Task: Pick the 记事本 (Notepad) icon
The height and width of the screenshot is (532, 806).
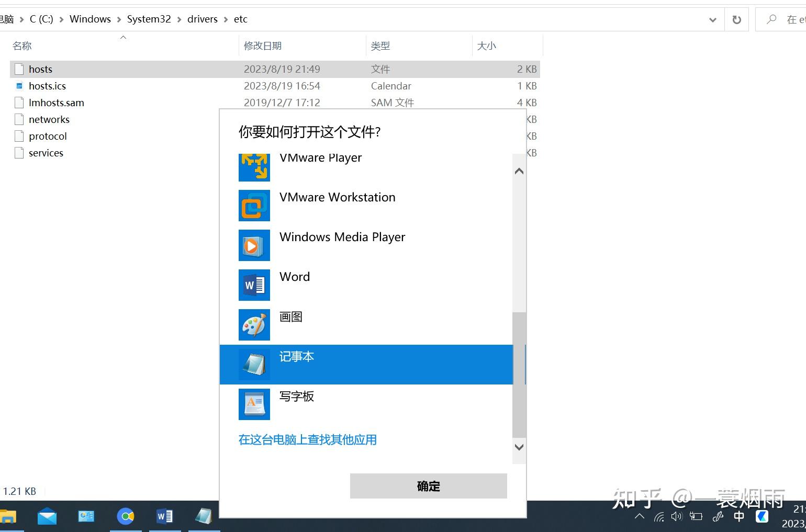Action: click(x=254, y=365)
